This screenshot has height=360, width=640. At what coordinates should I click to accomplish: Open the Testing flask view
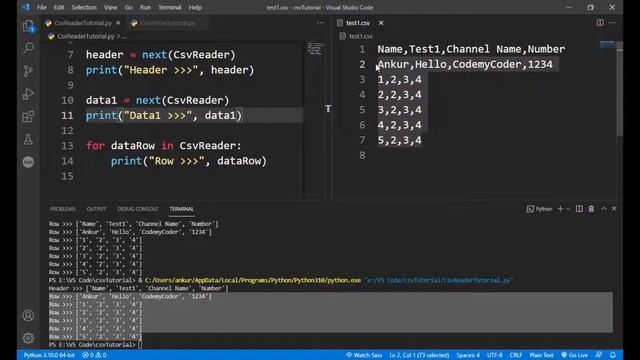pyautogui.click(x=28, y=139)
